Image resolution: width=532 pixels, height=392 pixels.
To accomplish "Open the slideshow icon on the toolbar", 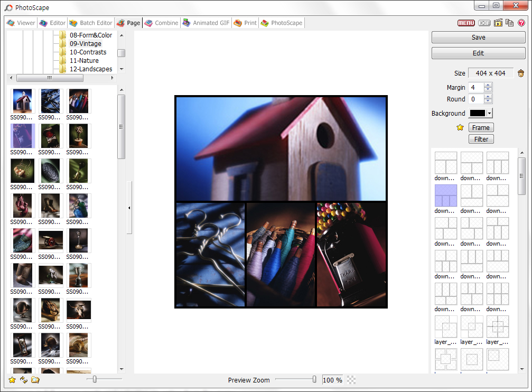I will click(x=497, y=23).
